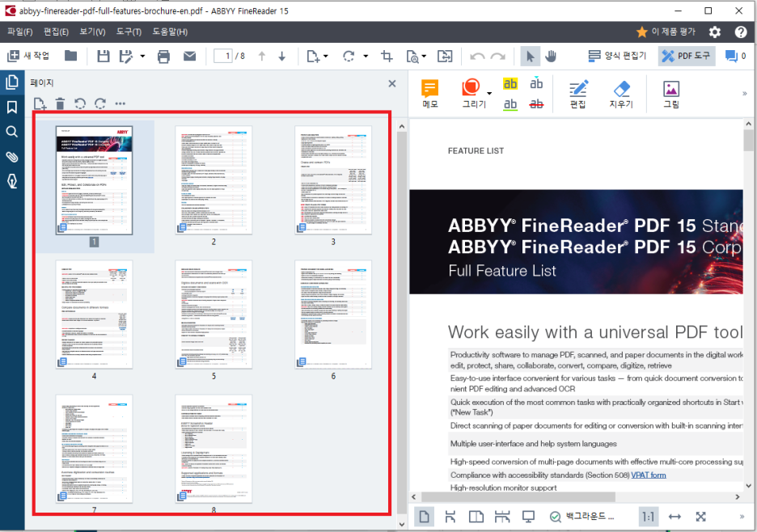
Task: Open the Edit (편집) menu
Action: click(56, 32)
